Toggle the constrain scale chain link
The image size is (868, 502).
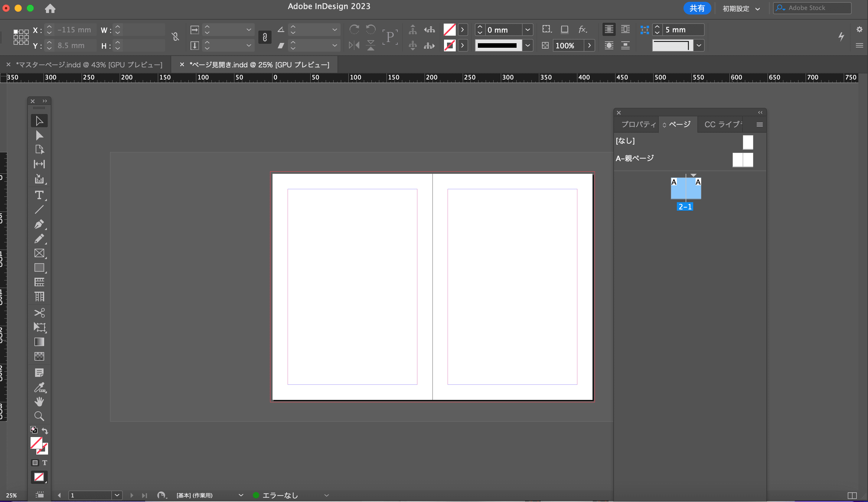(265, 37)
